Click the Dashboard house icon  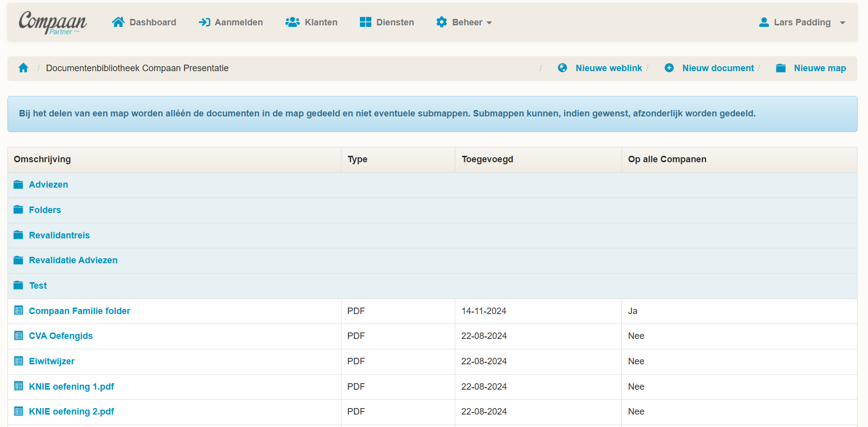point(118,22)
